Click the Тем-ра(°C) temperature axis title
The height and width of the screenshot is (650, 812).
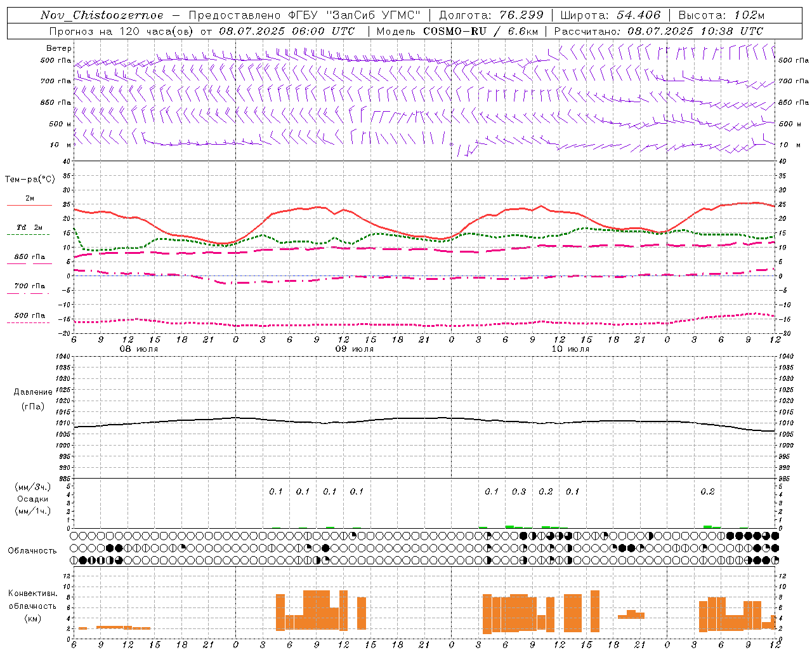tap(30, 180)
